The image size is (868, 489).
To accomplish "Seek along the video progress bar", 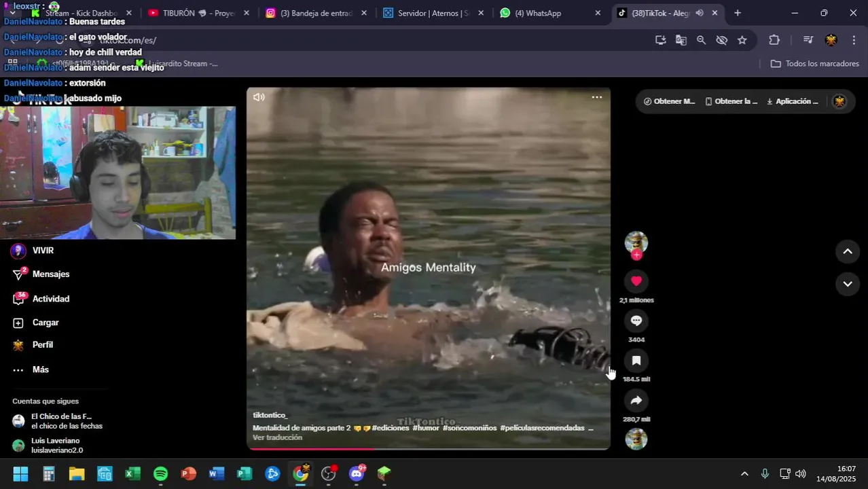I will (x=428, y=449).
